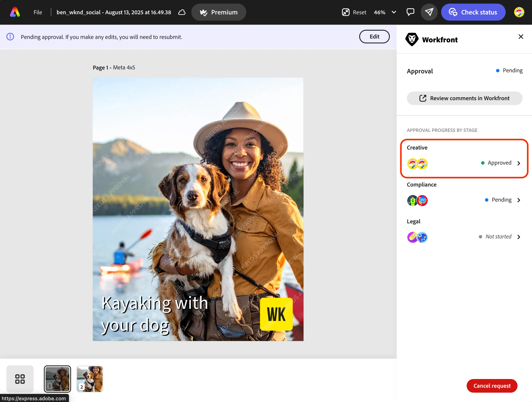Click the cloud sync status icon
Image resolution: width=532 pixels, height=402 pixels.
tap(182, 12)
